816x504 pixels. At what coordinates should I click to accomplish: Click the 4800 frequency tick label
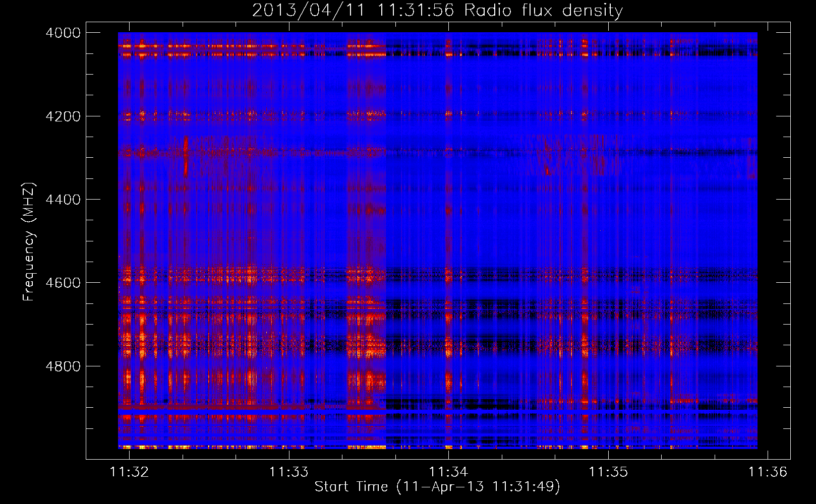63,366
